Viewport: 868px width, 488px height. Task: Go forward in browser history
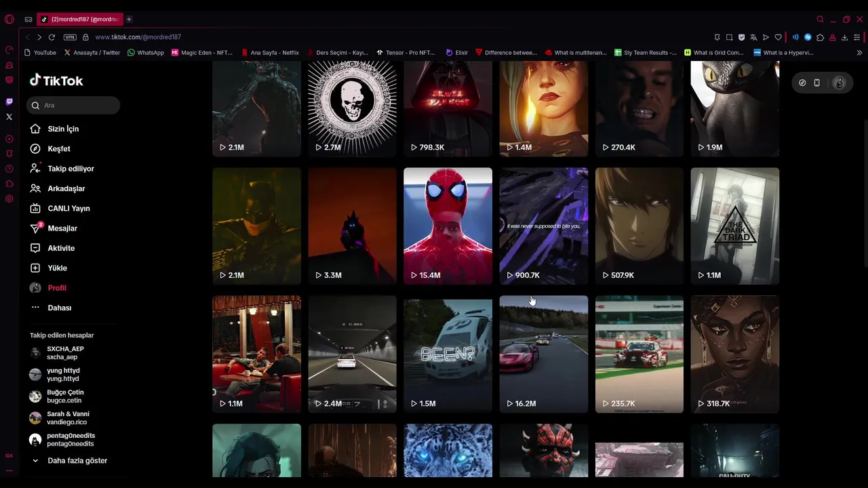(39, 37)
